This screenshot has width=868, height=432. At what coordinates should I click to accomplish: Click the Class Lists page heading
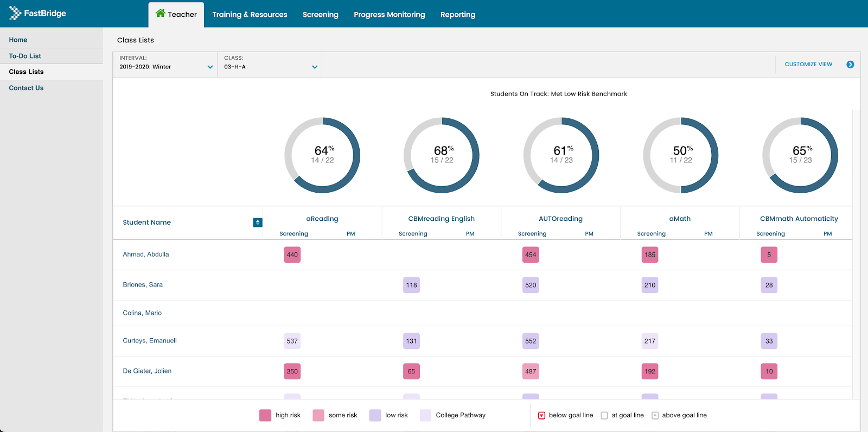point(136,40)
